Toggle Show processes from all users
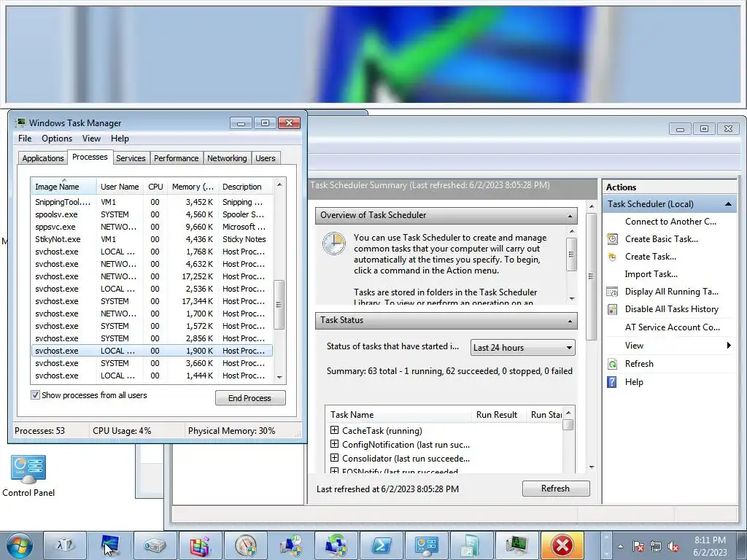Image resolution: width=747 pixels, height=560 pixels. point(35,394)
